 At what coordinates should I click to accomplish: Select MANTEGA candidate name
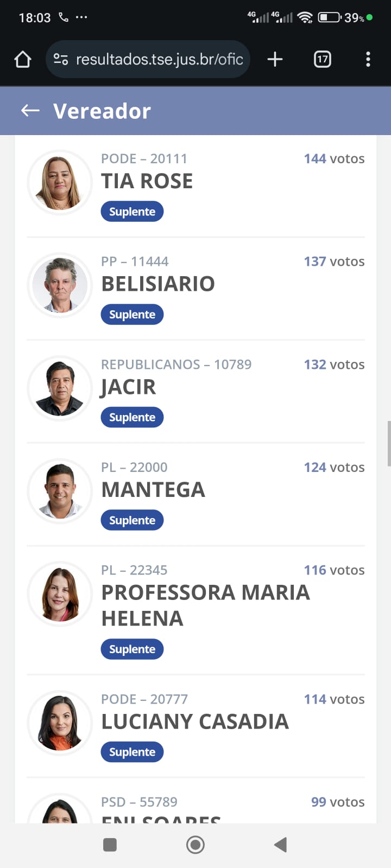click(153, 490)
